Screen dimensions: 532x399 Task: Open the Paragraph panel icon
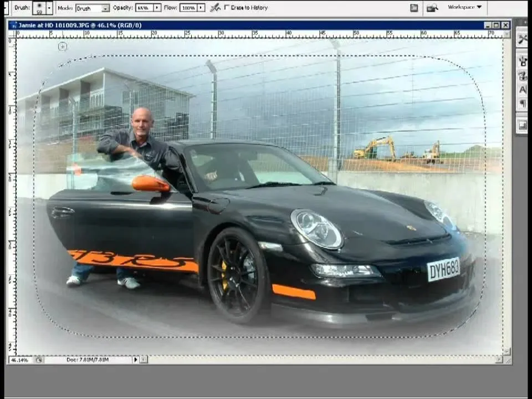coord(523,103)
